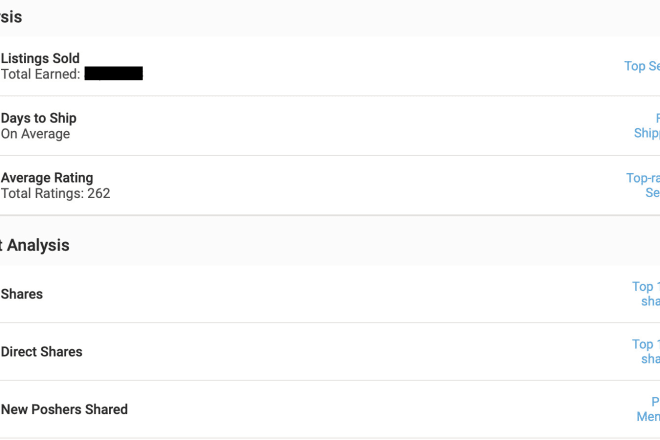Click the Listings Sold label
Viewport: 660px width, 440px height.
pos(40,58)
